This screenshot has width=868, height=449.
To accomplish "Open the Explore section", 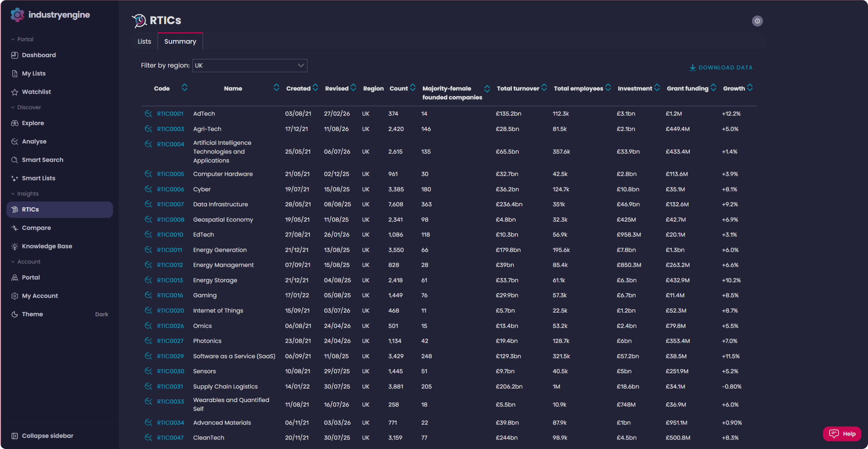I will (x=59, y=123).
